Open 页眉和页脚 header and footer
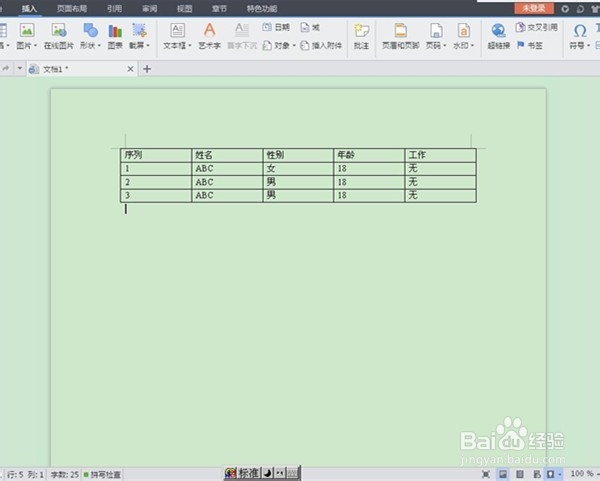600x481 pixels. (401, 36)
